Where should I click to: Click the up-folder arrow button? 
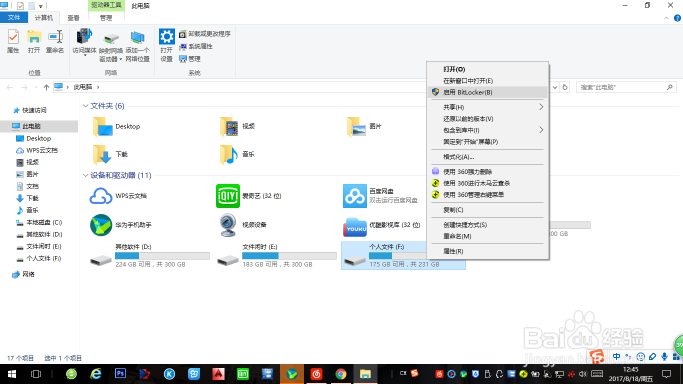[x=46, y=88]
